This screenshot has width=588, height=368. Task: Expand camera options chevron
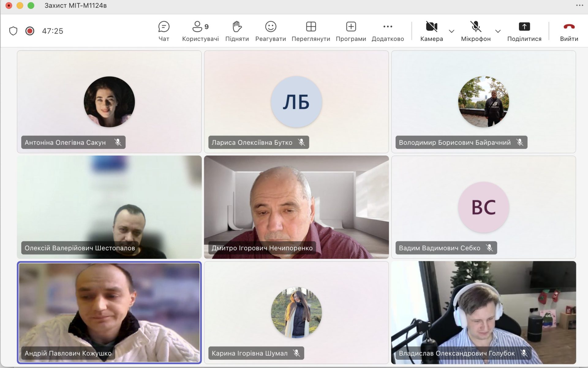pyautogui.click(x=451, y=31)
